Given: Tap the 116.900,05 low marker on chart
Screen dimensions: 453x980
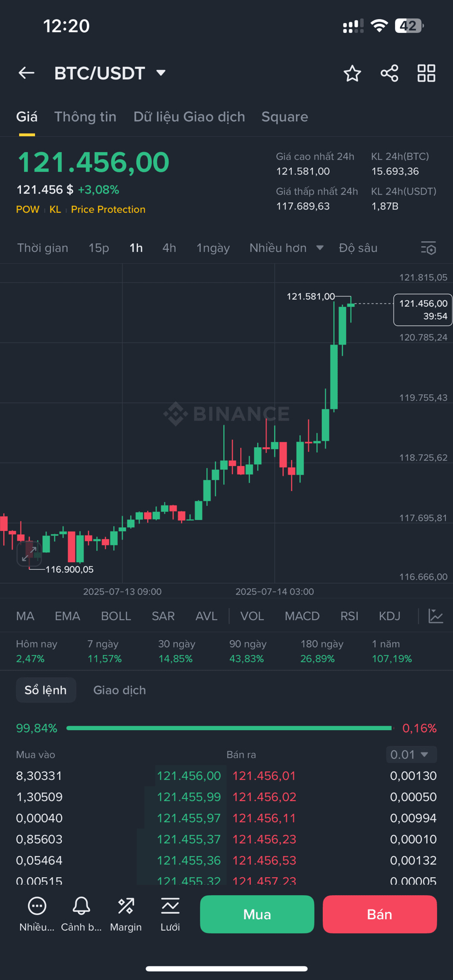Looking at the screenshot, I should click(x=69, y=569).
